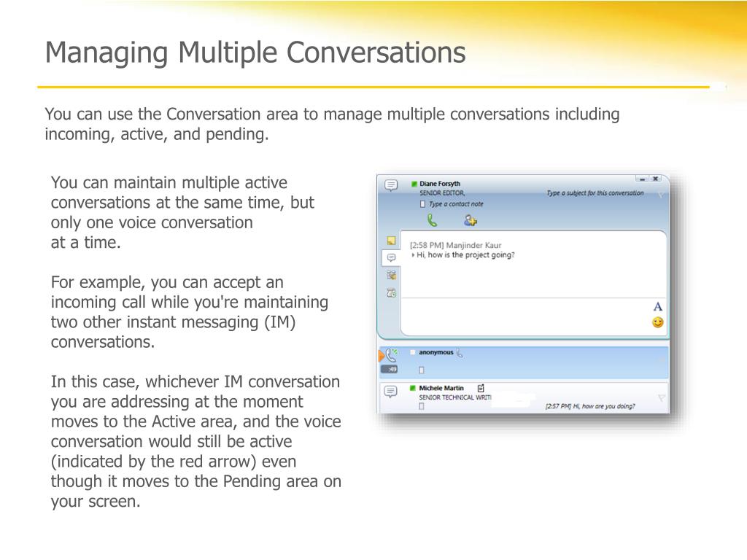Image resolution: width=747 pixels, height=560 pixels.
Task: Click the bottom side icon with green arrow
Action: 391,293
